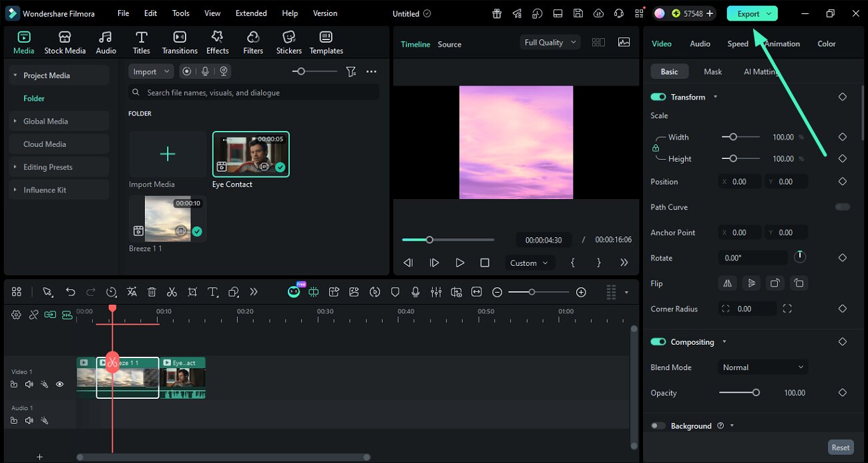The width and height of the screenshot is (868, 463).
Task: Open the Import dropdown
Action: click(x=151, y=71)
